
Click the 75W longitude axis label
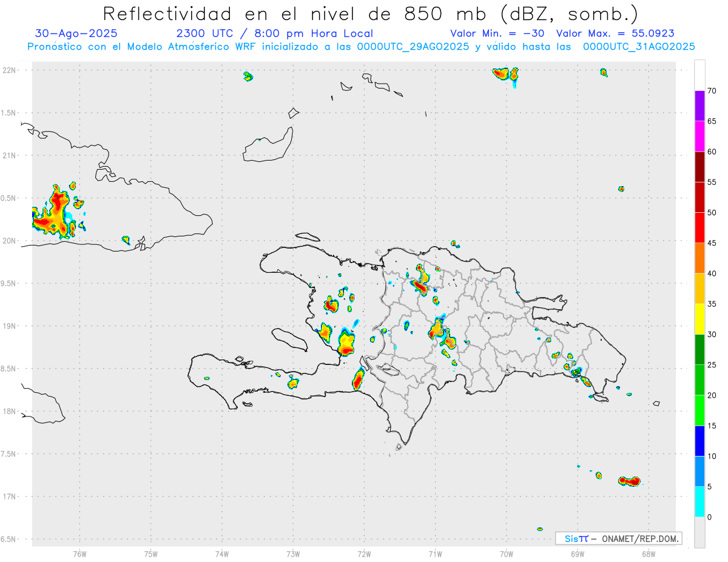click(151, 554)
